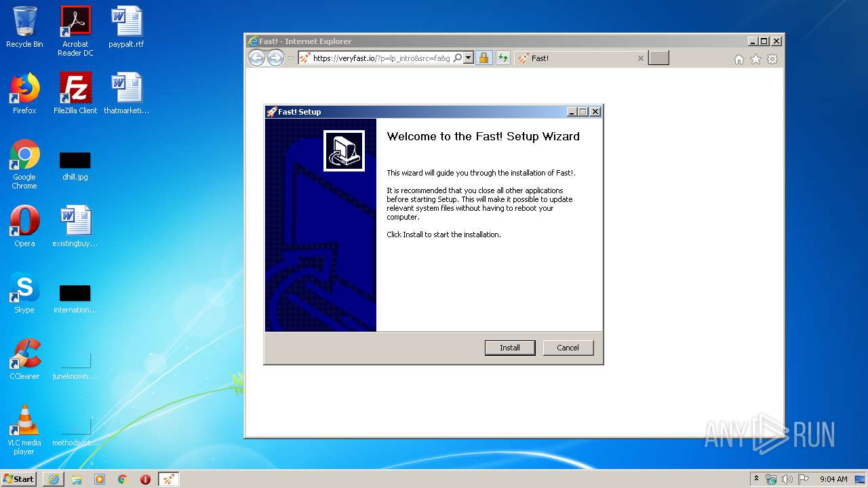Open media player from taskbar
This screenshot has height=488, width=868.
pos(100,479)
